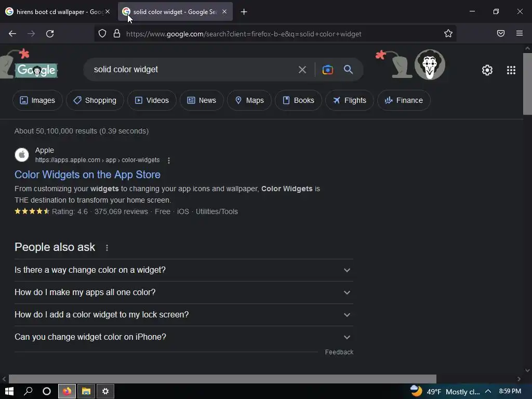Click the vertical scrollbar thumb
The image size is (532, 399).
click(527, 84)
